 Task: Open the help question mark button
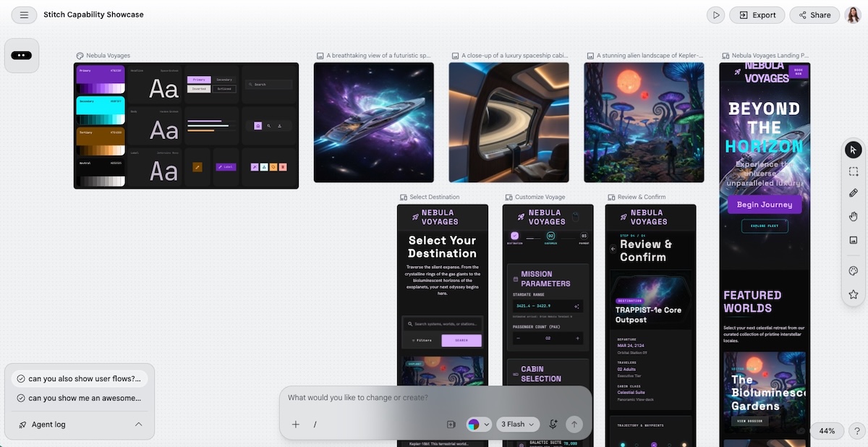[856, 430]
